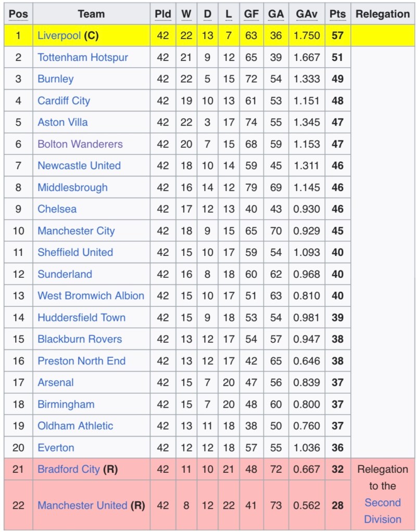This screenshot has width=418, height=532.
Task: Follow the Manchester City link
Action: pyautogui.click(x=76, y=231)
